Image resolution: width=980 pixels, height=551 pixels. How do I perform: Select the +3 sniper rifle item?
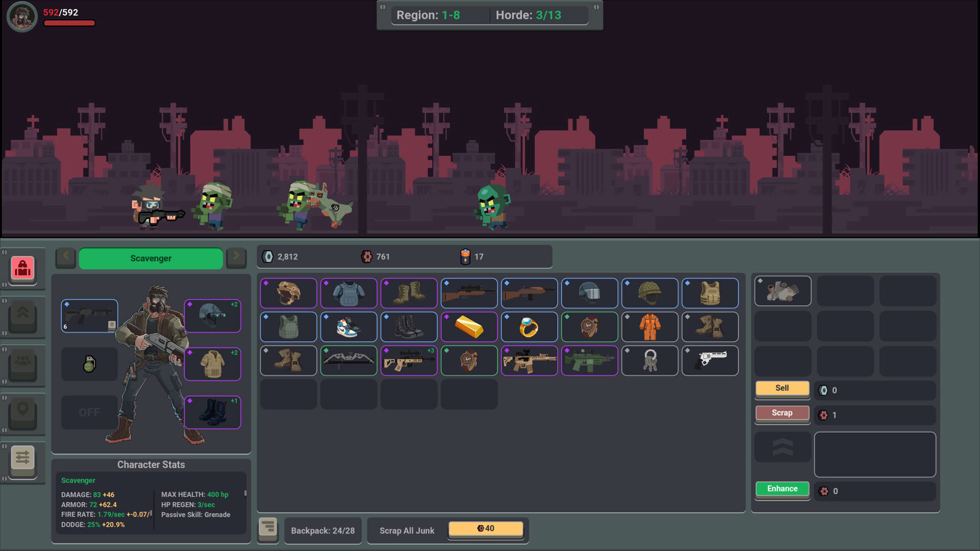pyautogui.click(x=409, y=361)
